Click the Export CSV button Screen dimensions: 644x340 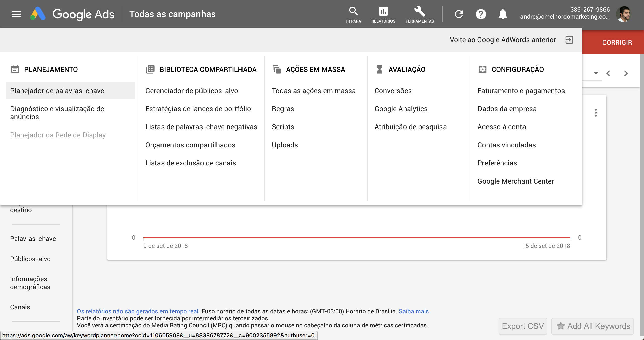[x=523, y=326]
